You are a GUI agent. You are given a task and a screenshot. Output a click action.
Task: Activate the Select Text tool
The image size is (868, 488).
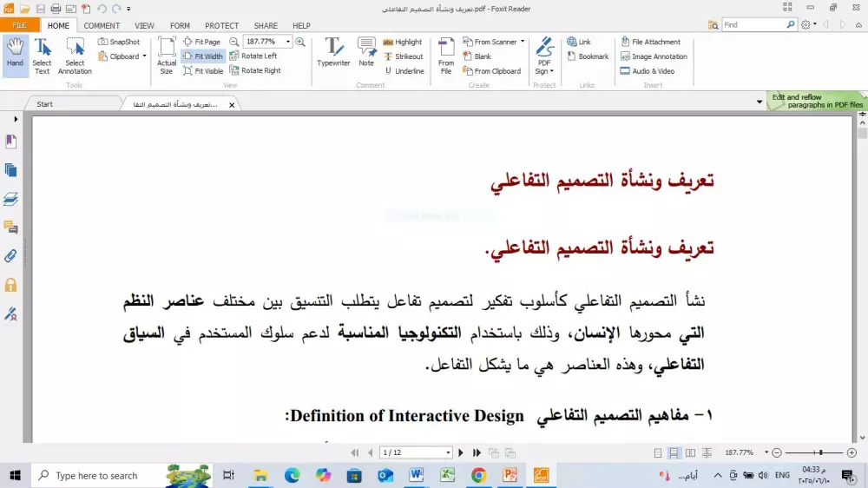42,56
